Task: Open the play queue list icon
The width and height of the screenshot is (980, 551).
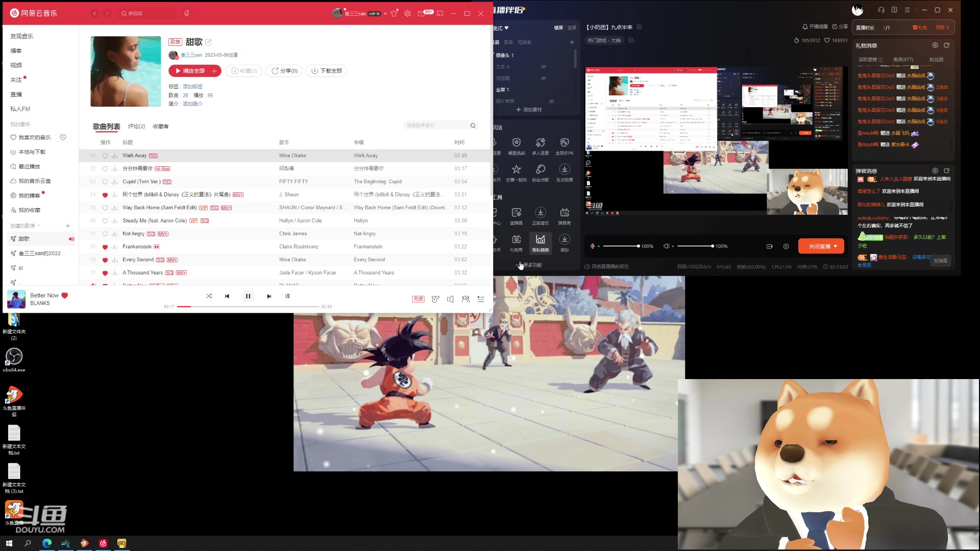Action: click(481, 299)
